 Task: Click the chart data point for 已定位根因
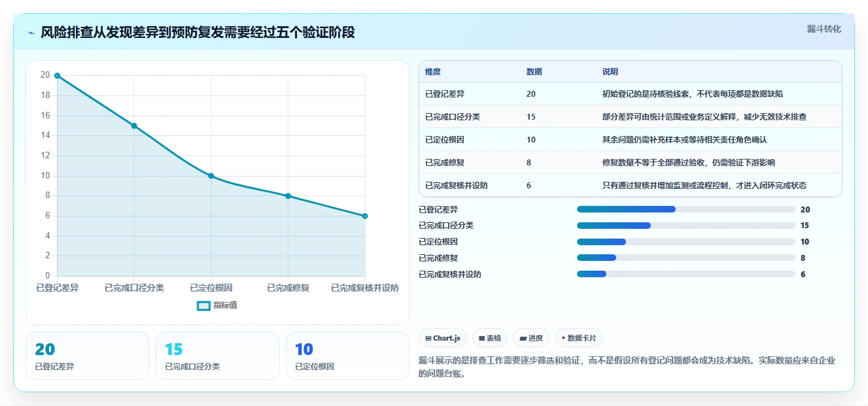[x=211, y=176]
